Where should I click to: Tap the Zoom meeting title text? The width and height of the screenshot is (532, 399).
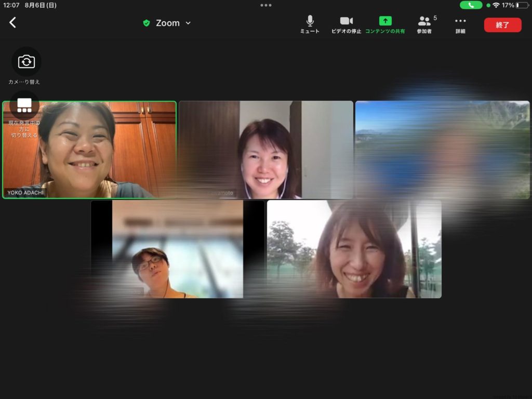tap(168, 23)
